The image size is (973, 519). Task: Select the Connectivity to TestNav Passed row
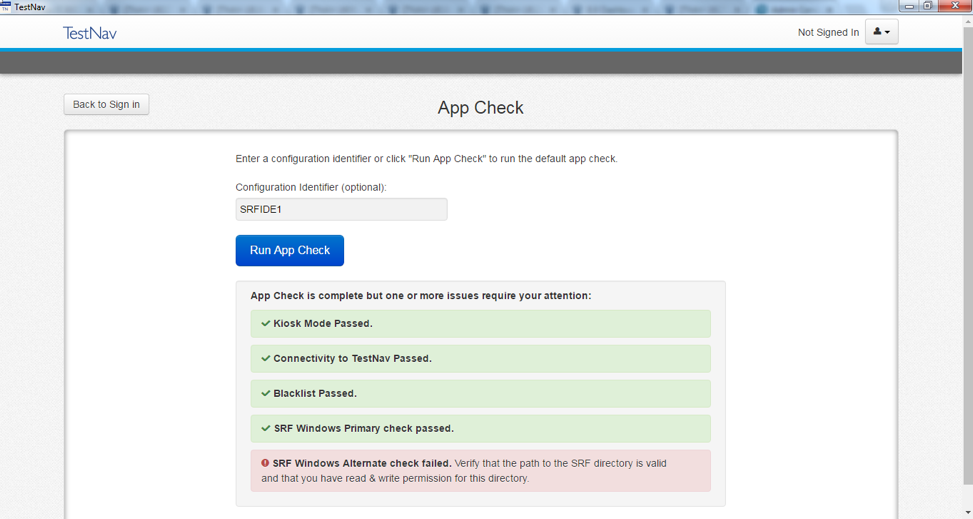[480, 359]
